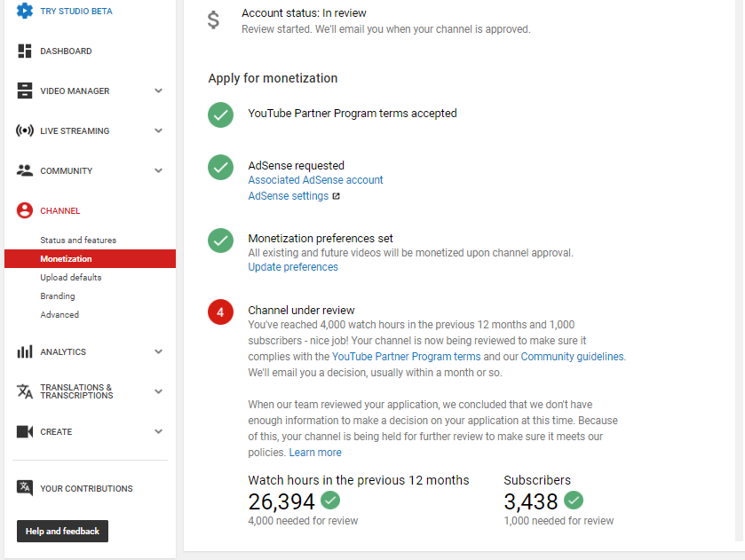
Task: Click the green check beside Monetization preferences set
Action: pyautogui.click(x=220, y=241)
